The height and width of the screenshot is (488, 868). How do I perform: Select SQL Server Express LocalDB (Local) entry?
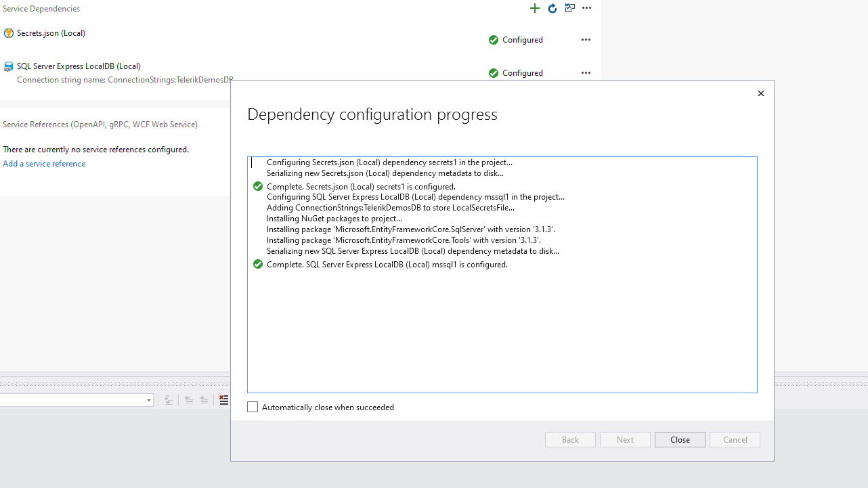(x=79, y=66)
